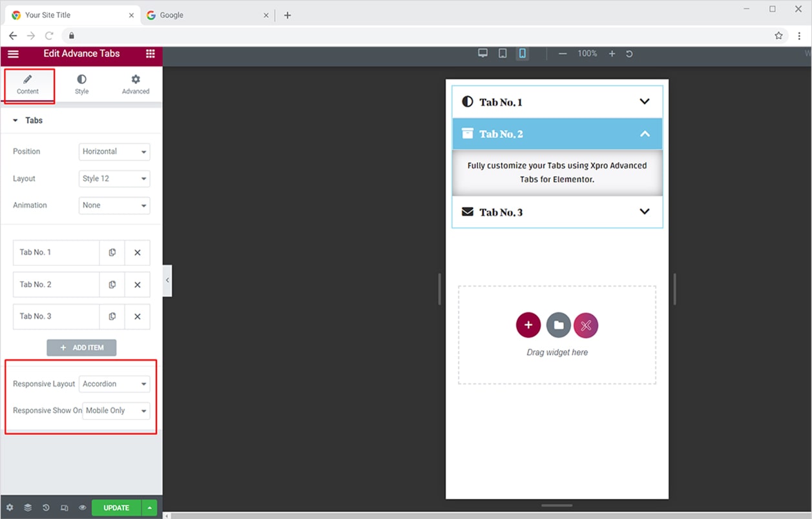Select the Your Site Title browser tab
This screenshot has height=519, width=812.
(71, 15)
